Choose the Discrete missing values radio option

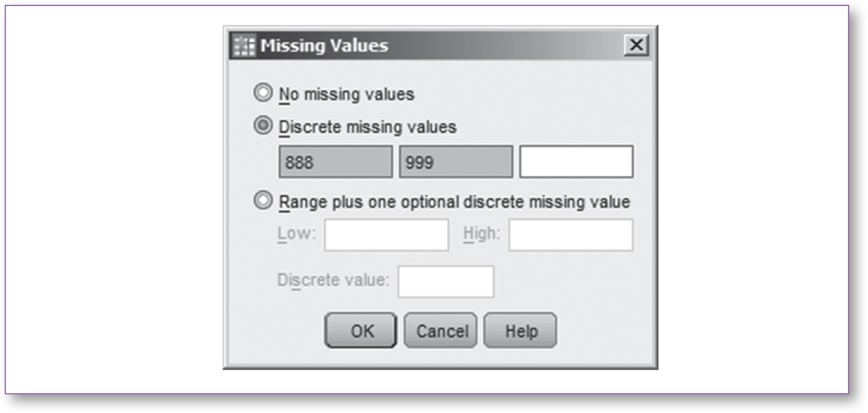263,126
